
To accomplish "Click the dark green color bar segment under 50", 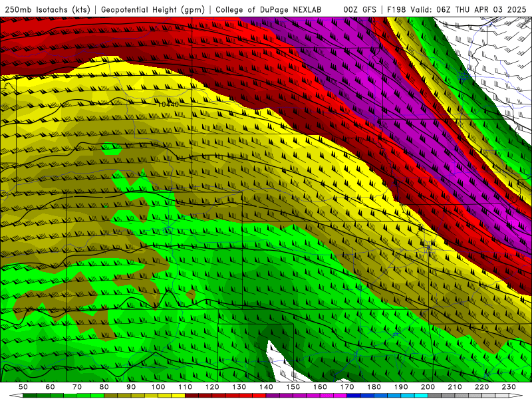I will tap(30, 396).
